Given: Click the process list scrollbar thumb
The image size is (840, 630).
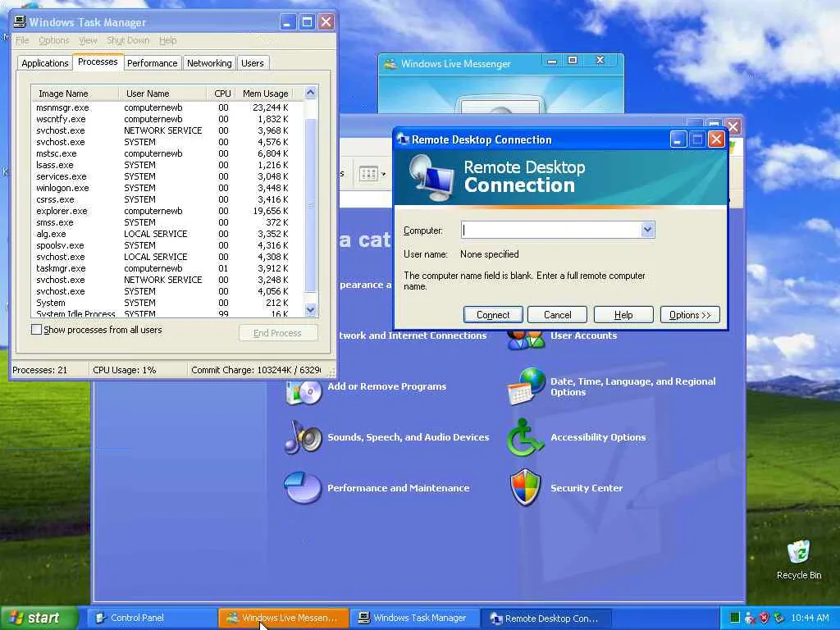Looking at the screenshot, I should click(x=311, y=205).
